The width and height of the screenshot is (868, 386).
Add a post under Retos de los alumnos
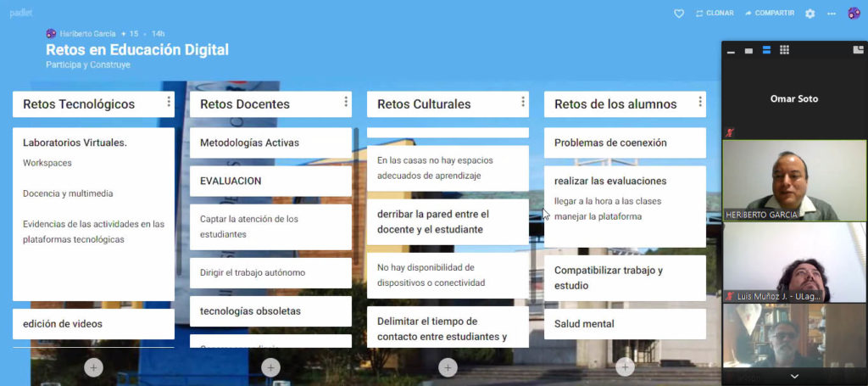(625, 367)
